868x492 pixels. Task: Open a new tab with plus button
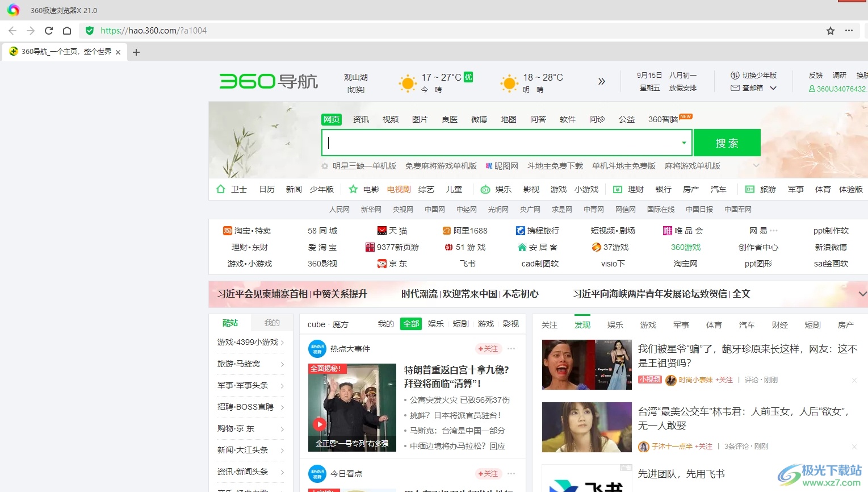(136, 52)
